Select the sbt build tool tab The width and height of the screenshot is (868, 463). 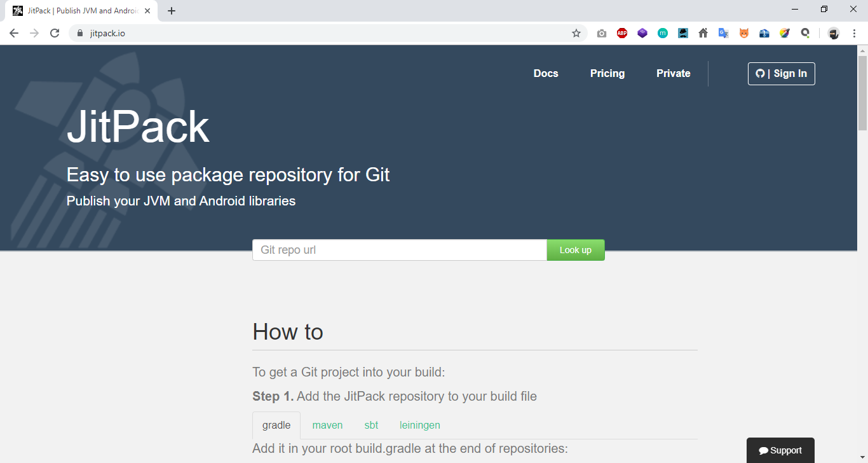pos(371,425)
